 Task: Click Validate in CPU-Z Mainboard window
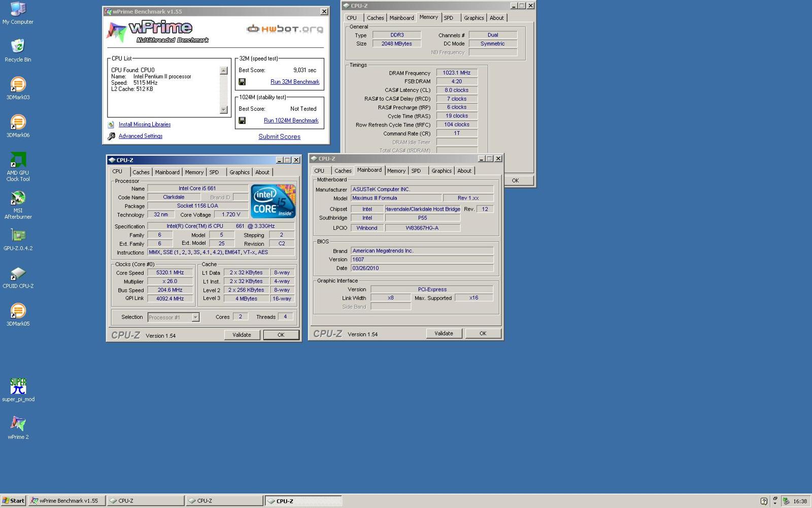444,333
